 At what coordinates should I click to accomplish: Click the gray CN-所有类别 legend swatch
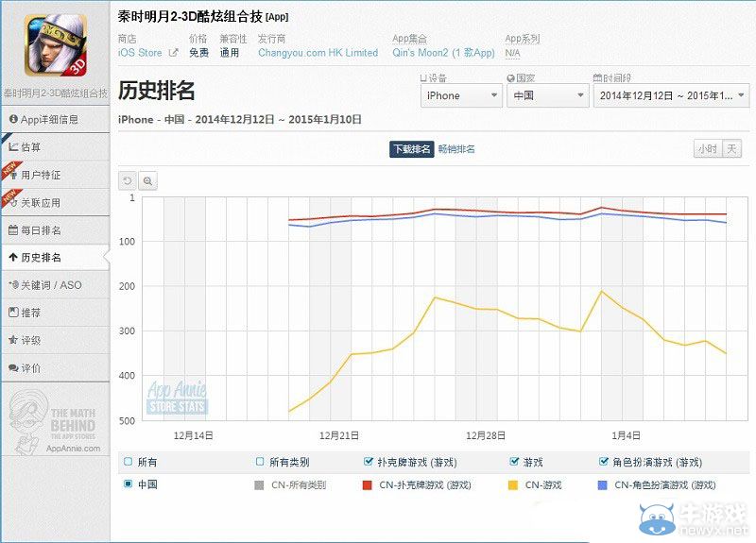(x=259, y=485)
